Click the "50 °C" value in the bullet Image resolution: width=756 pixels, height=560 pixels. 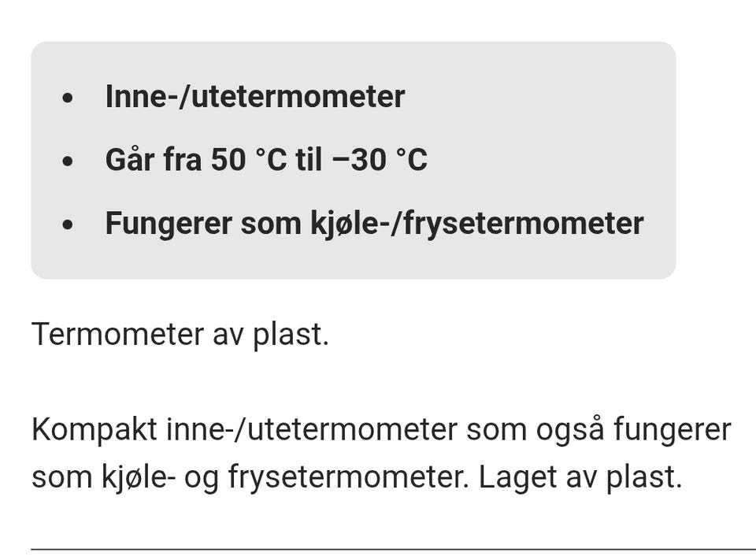pos(249,160)
